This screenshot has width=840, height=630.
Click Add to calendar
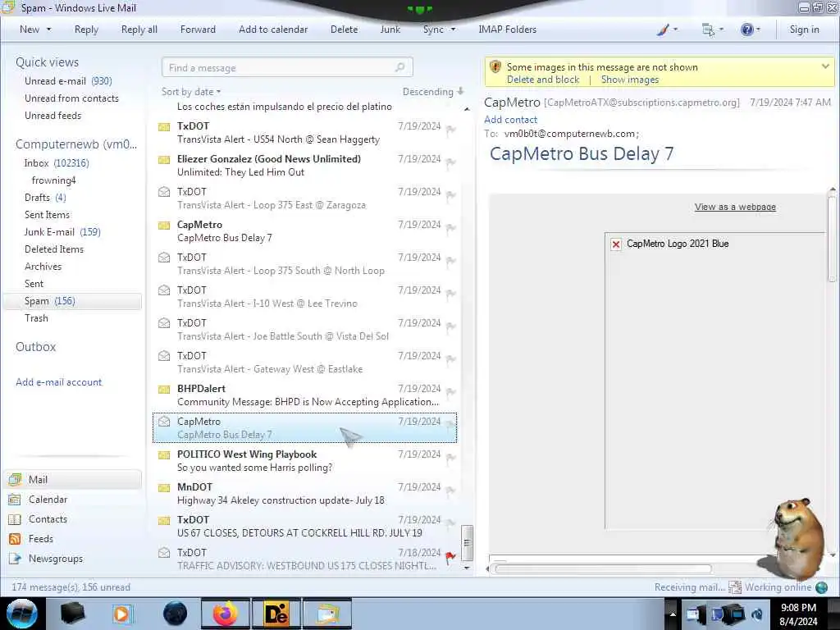point(273,30)
